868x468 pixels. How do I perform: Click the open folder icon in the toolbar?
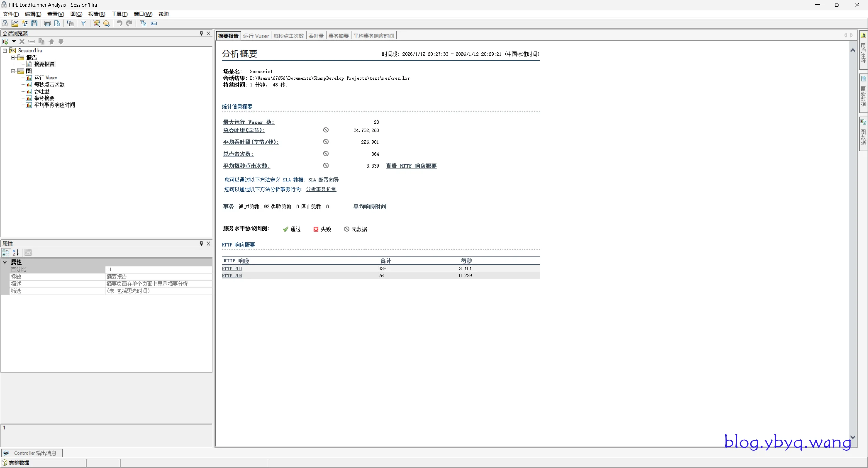15,23
